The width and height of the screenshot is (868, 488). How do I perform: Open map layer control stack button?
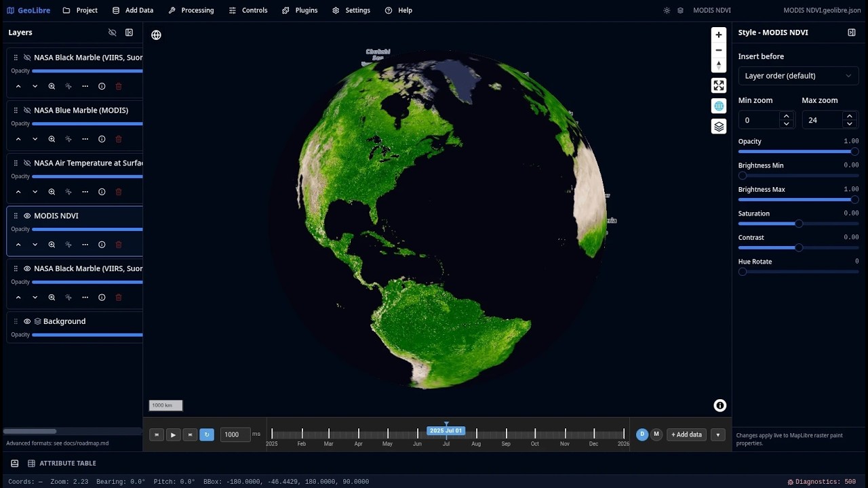(x=719, y=126)
